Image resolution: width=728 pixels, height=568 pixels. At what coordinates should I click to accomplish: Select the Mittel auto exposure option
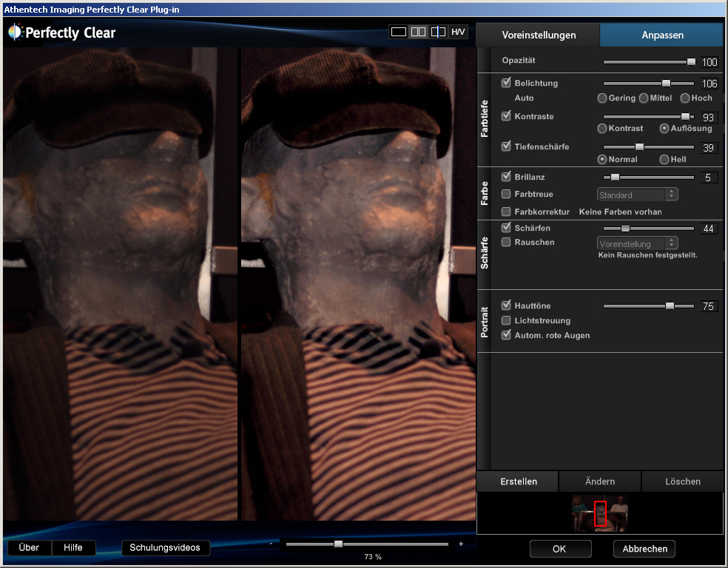click(x=644, y=98)
